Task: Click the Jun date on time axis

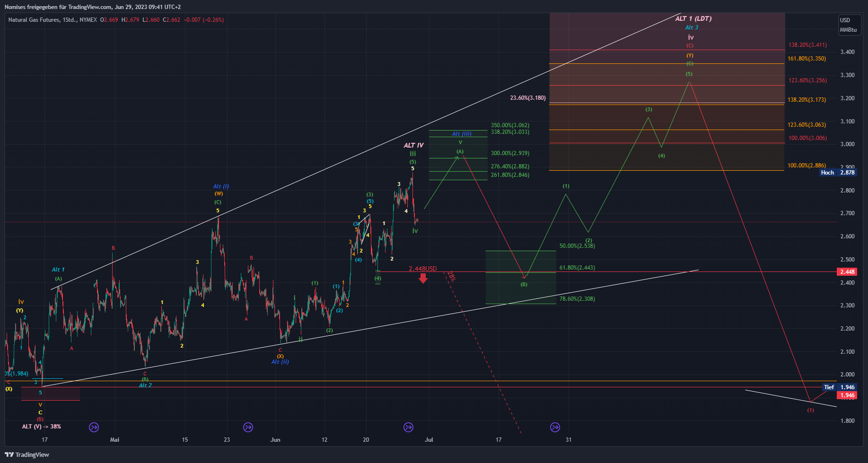Action: 275,440
